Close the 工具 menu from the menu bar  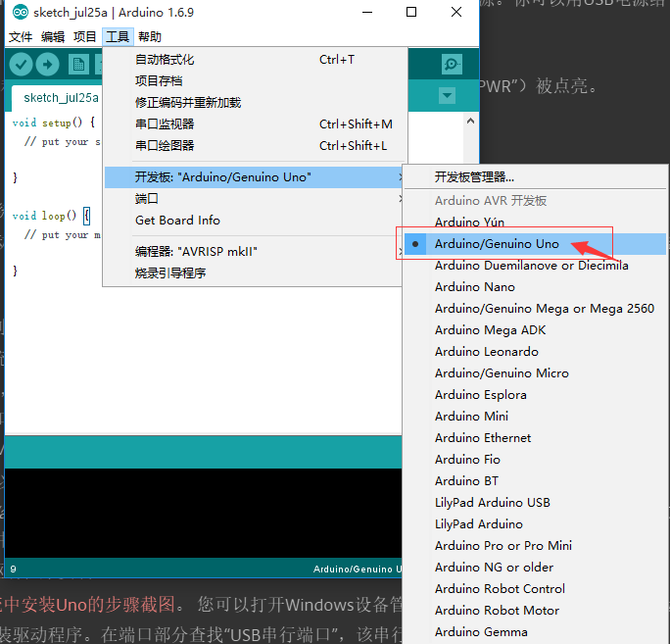tap(118, 37)
